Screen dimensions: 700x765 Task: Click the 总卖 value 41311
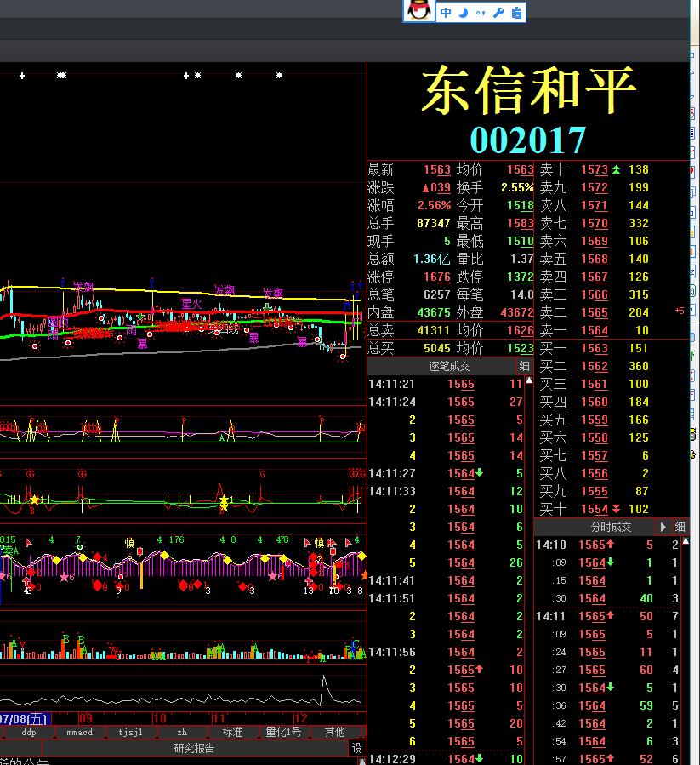point(434,330)
